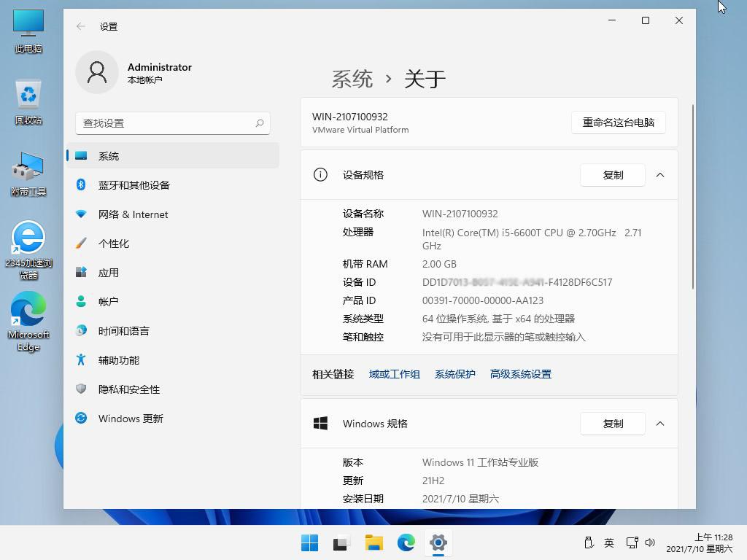Open the Start menu on taskbar
Viewport: 747px width, 560px height.
(x=309, y=542)
